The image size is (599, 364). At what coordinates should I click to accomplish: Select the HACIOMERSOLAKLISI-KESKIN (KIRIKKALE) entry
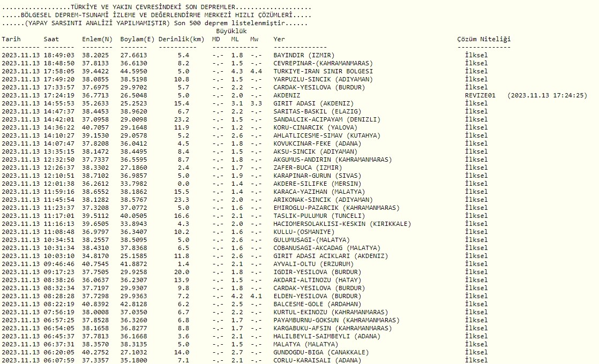pos(342,224)
